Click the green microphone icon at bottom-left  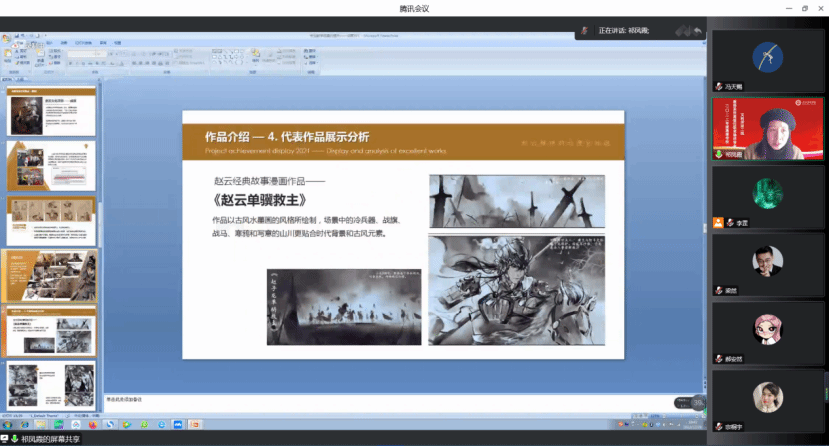coord(14,439)
